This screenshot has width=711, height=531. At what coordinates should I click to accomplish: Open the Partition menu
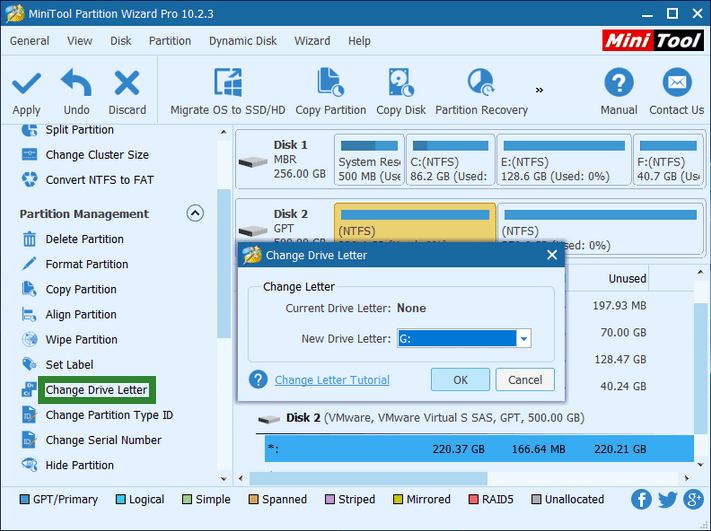[170, 41]
